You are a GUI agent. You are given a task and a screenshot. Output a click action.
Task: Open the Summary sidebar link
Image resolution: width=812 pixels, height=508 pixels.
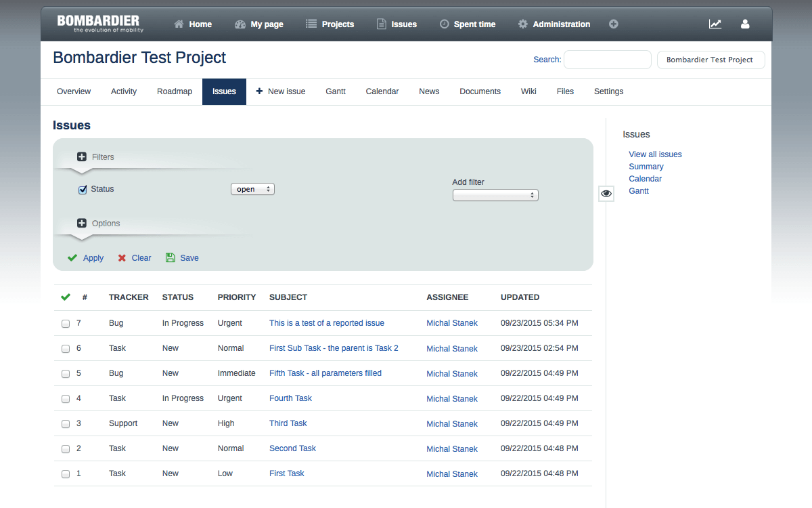[646, 167]
